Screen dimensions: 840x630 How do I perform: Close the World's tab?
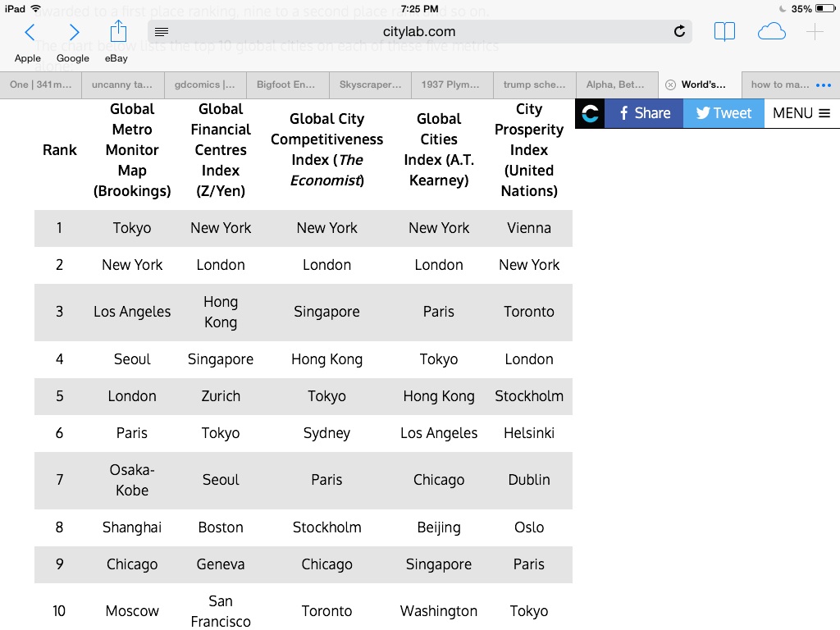point(670,84)
